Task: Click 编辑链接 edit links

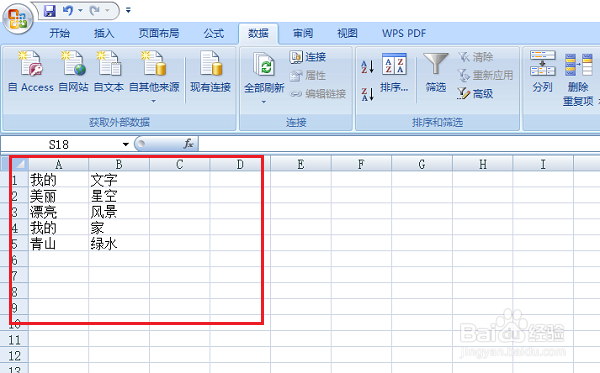Action: (318, 94)
